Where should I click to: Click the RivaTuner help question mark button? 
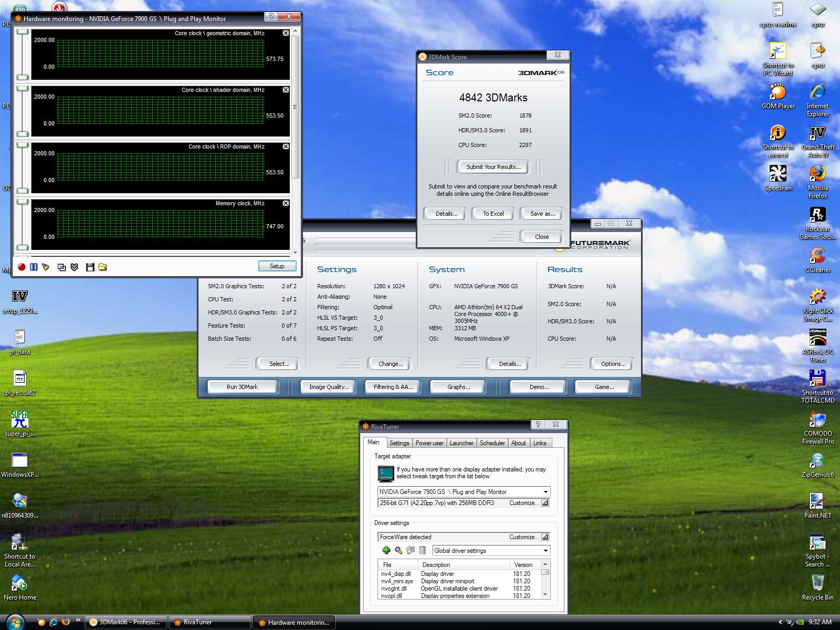click(538, 424)
